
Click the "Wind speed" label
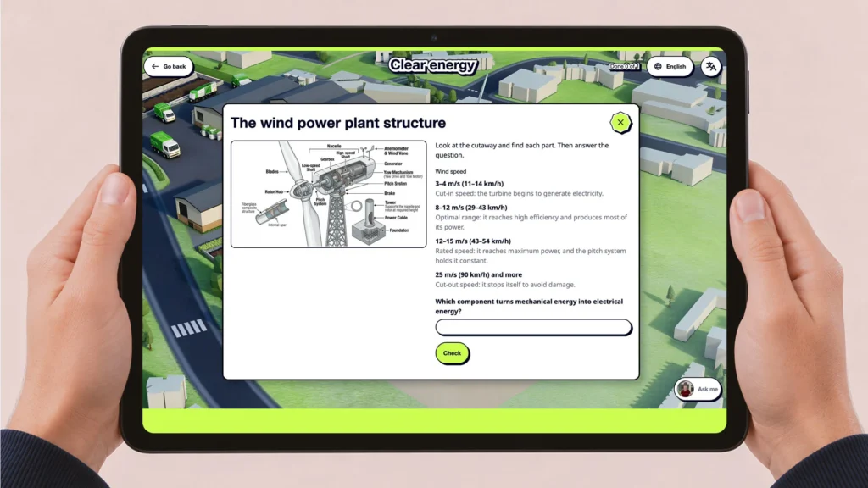coord(451,171)
